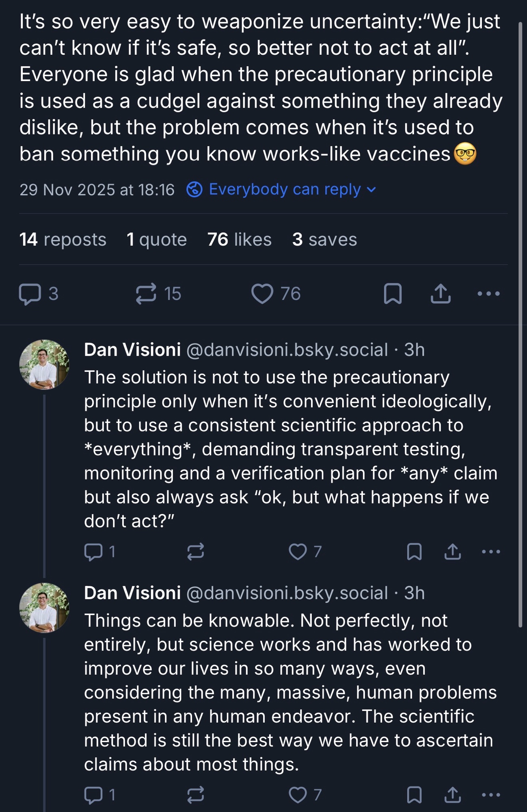Reply to the main post
This screenshot has height=812, width=527.
tap(30, 294)
